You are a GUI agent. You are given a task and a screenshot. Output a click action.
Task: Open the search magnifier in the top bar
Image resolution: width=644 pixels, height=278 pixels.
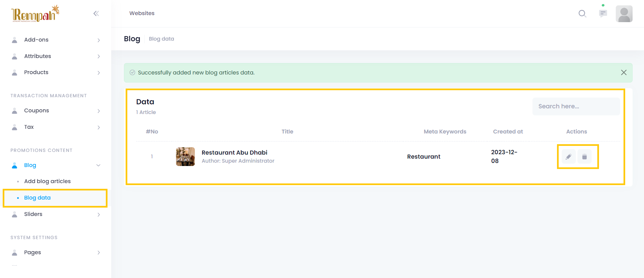582,13
